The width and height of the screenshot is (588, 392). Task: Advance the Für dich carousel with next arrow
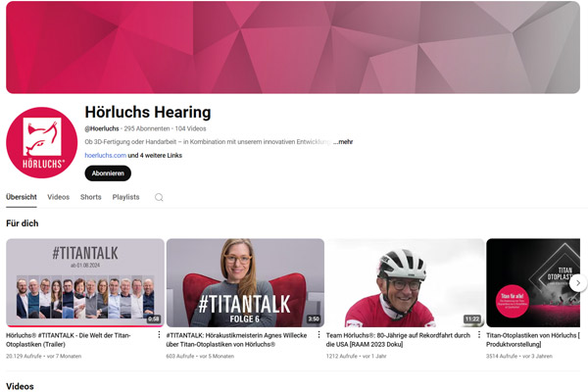tap(578, 283)
